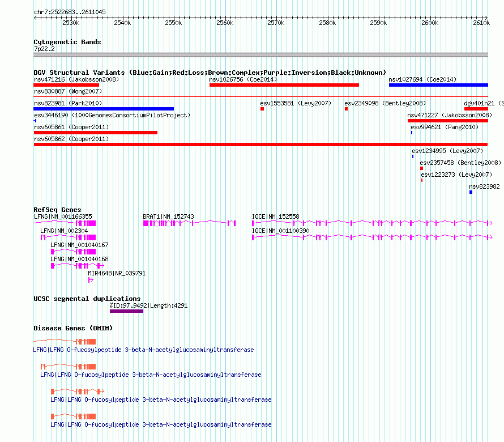Click the %ID:97.9492|Length:4291 label
The height and width of the screenshot is (442, 504).
click(x=148, y=305)
